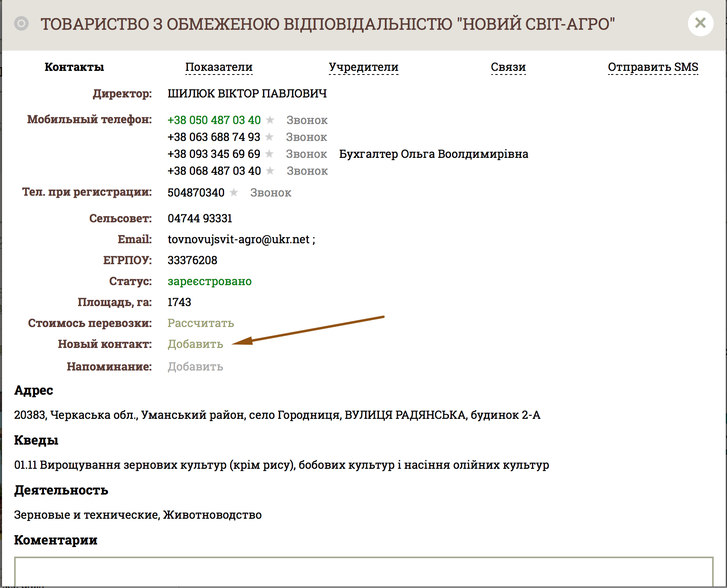This screenshot has height=588, width=727.
Task: Close the company details dialog
Action: (x=700, y=23)
